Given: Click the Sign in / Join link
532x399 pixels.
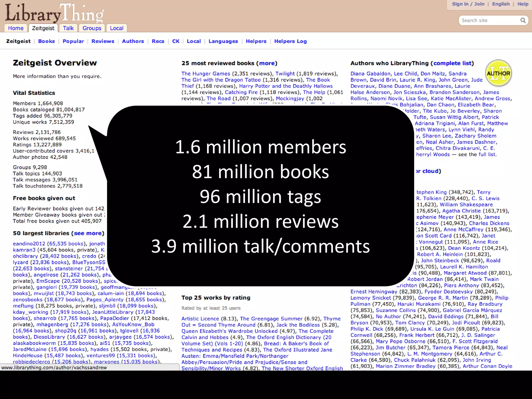Looking at the screenshot, I should (468, 4).
